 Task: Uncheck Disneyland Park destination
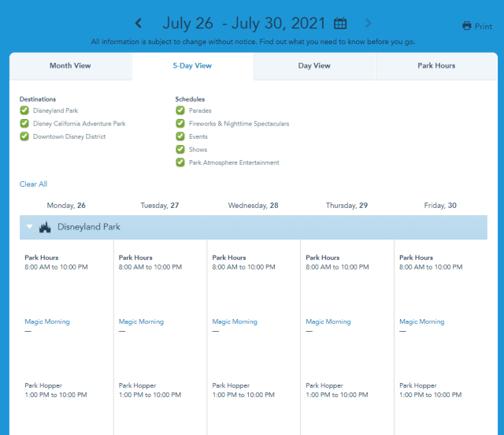tap(24, 110)
